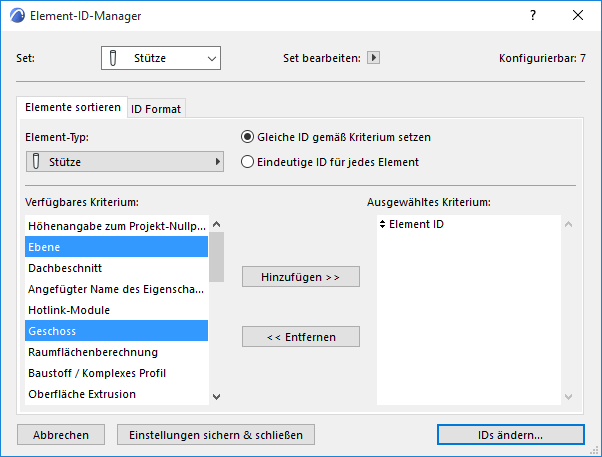Open the Set bearbeiten arrow menu
Screen dimensions: 602x457
click(374, 58)
